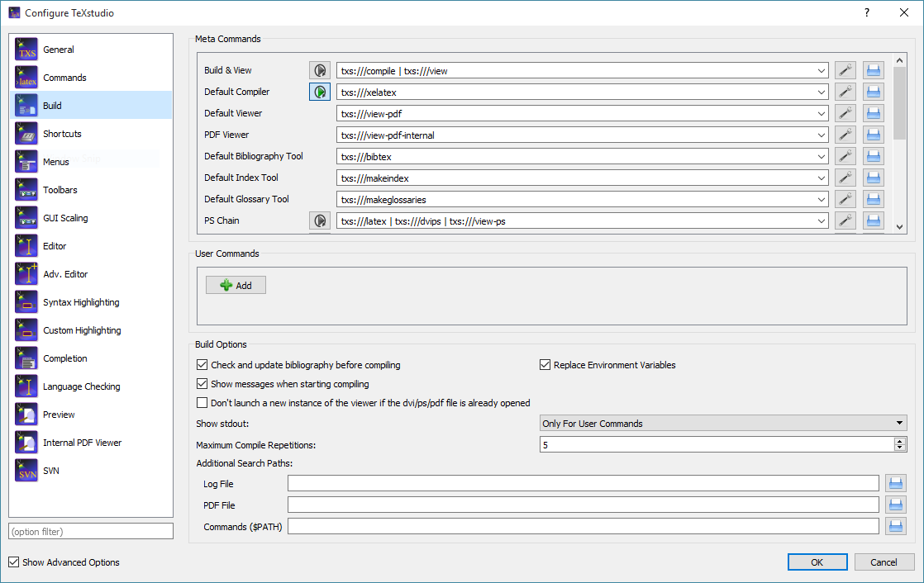Open wrench settings for Default Compiler
This screenshot has height=583, width=924.
[845, 92]
